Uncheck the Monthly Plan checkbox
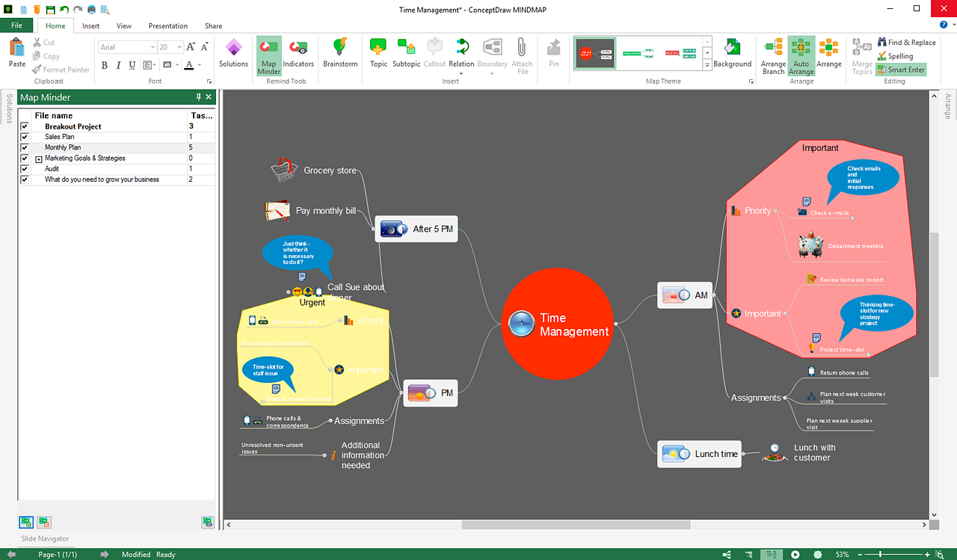Viewport: 957px width, 560px height. pos(25,148)
